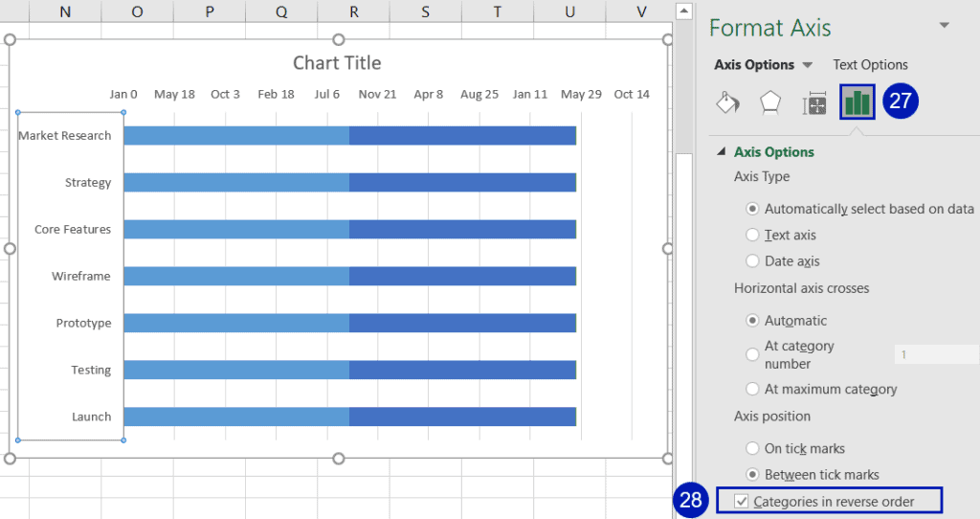Select column header R
980x519 pixels.
[x=354, y=11]
